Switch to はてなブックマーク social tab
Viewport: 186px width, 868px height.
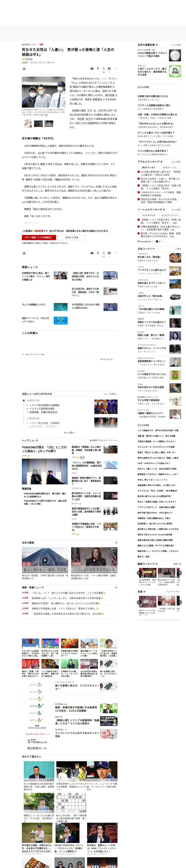click(x=170, y=215)
